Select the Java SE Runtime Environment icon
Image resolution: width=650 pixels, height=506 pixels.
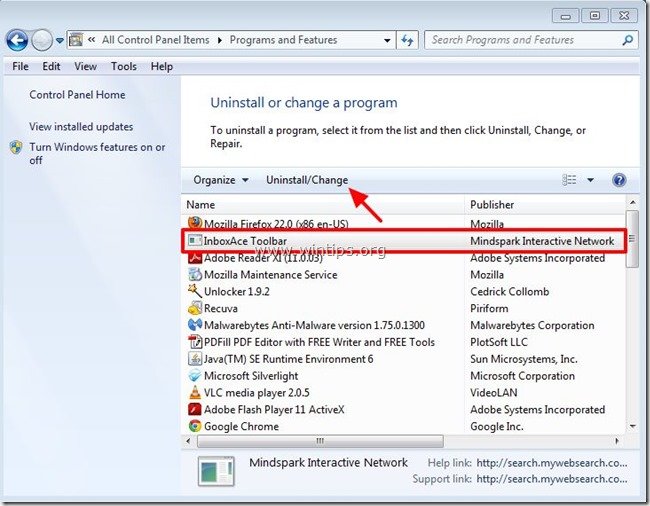(195, 358)
